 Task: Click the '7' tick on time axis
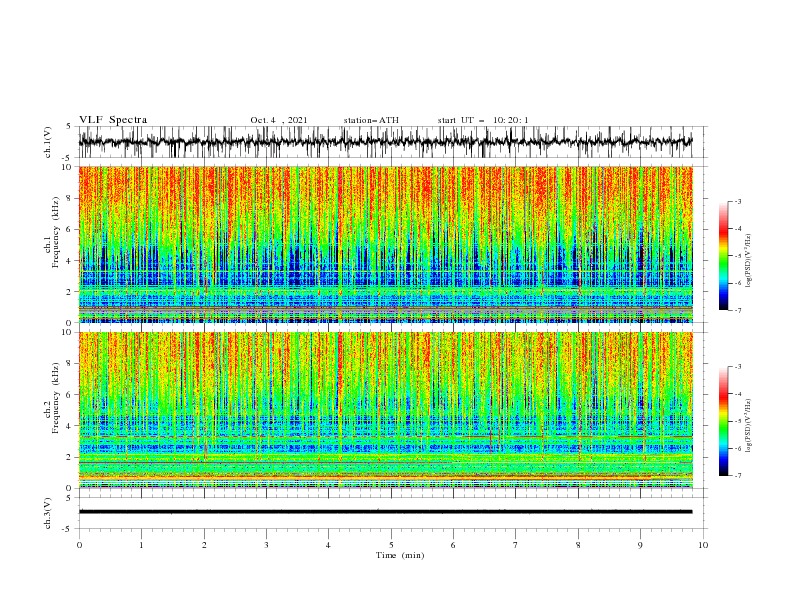pos(516,545)
